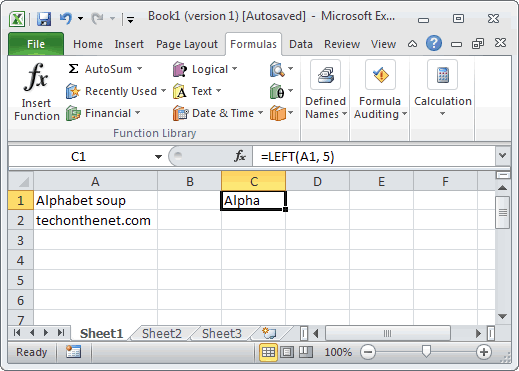
Task: Switch to the Page Layout tab
Action: [x=187, y=44]
